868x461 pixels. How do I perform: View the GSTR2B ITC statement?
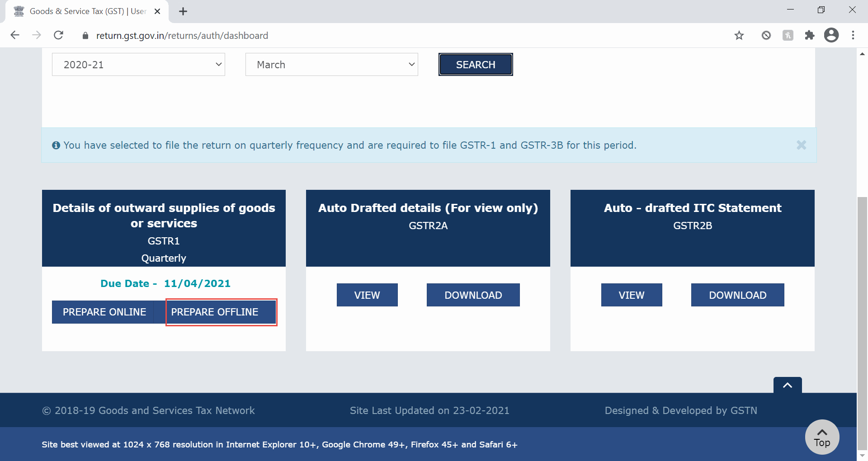(x=632, y=295)
